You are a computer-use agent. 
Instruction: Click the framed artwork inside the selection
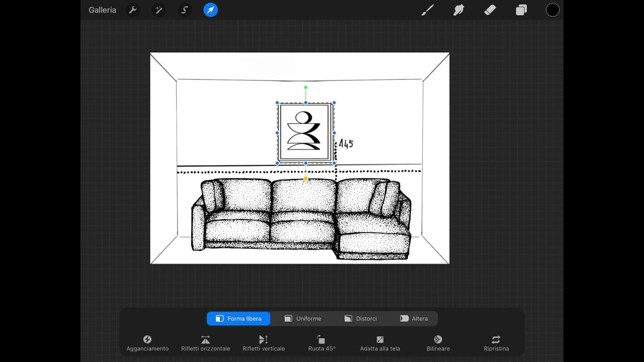coord(305,133)
